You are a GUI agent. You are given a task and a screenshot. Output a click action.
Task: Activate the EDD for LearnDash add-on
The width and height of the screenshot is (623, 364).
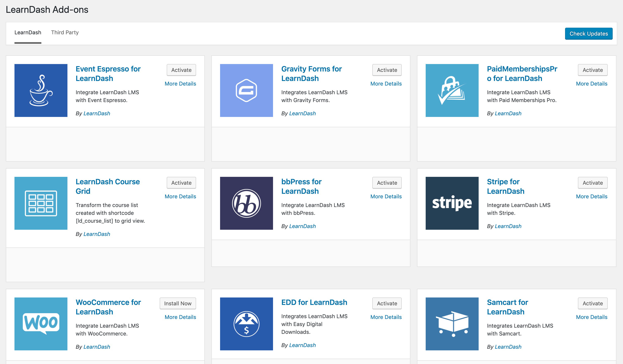point(387,303)
